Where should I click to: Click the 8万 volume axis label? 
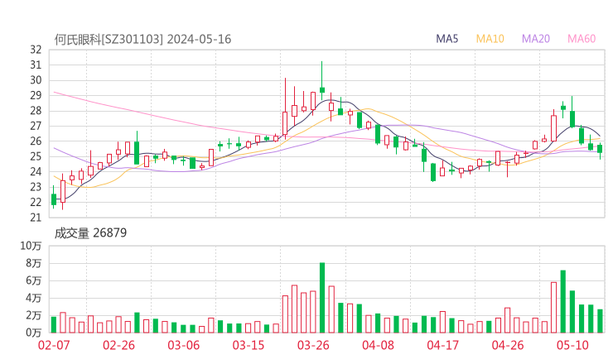(x=34, y=264)
